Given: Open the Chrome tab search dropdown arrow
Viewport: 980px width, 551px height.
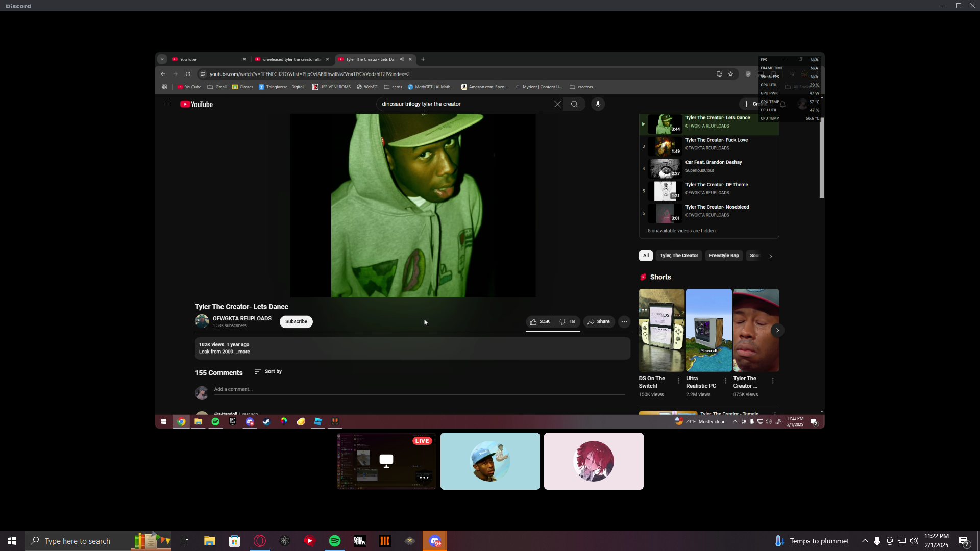Looking at the screenshot, I should click(x=162, y=59).
